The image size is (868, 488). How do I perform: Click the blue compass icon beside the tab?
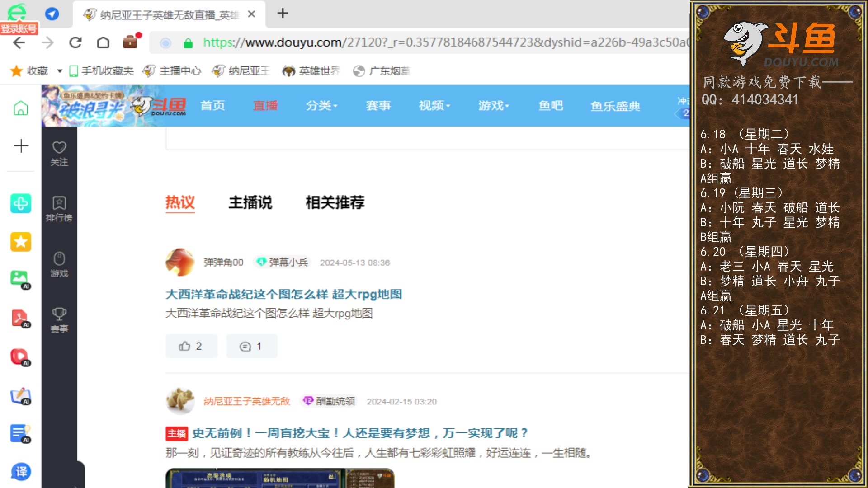point(52,14)
